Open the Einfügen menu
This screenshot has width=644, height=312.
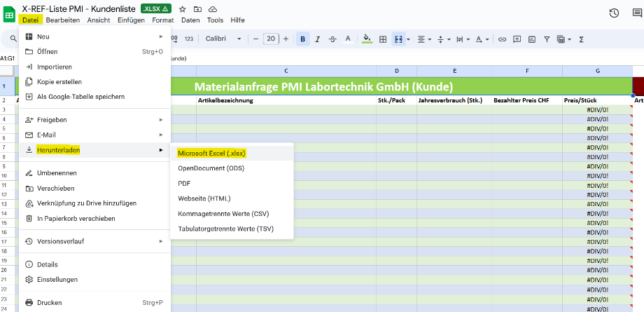131,20
